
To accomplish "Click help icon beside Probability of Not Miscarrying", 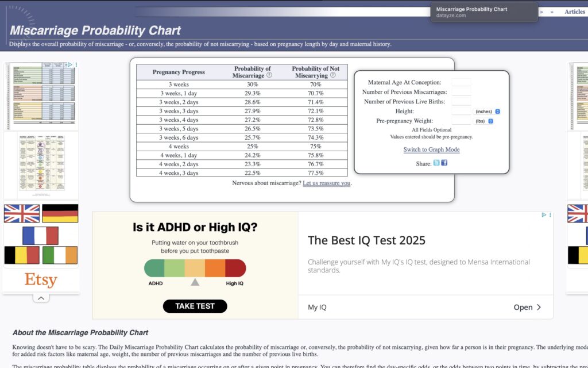I will (333, 75).
